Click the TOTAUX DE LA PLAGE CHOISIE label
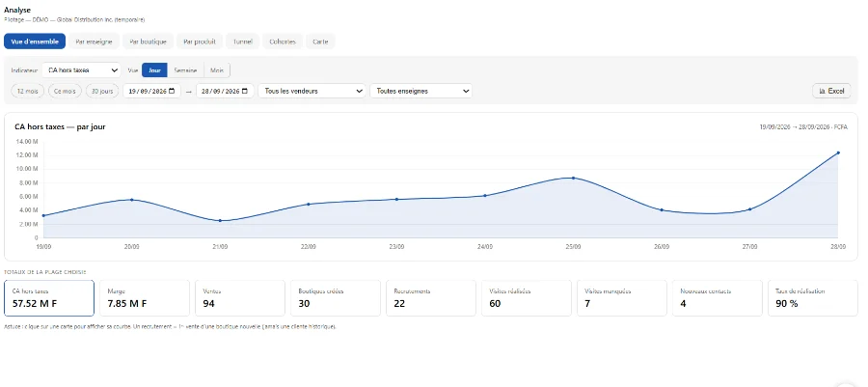 [x=44, y=272]
